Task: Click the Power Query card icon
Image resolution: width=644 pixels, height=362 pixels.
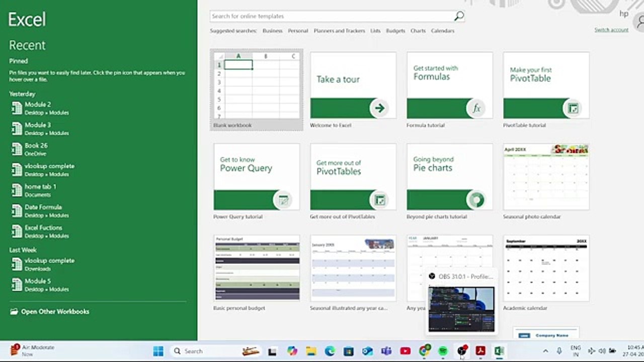Action: 283,200
